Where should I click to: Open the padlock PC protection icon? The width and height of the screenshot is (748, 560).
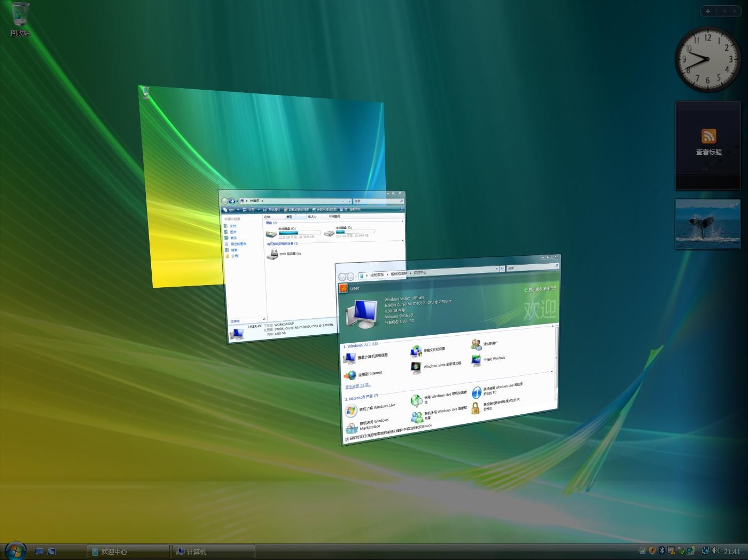476,408
